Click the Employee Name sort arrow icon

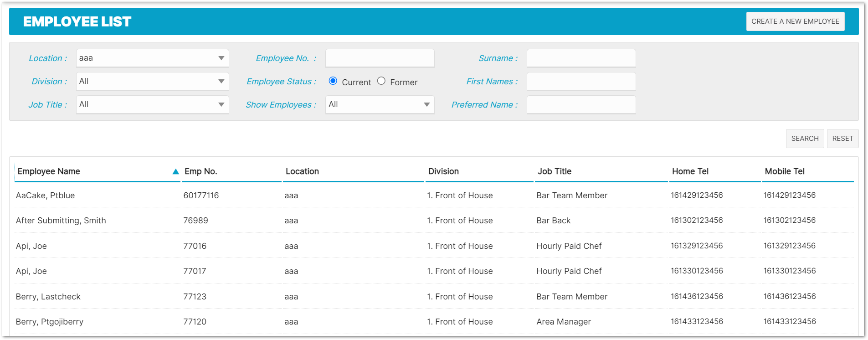pyautogui.click(x=175, y=172)
